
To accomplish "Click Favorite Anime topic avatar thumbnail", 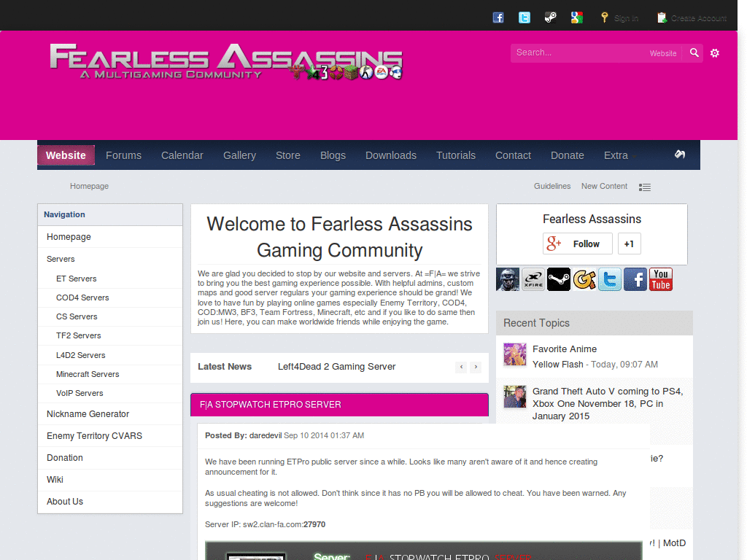I will click(515, 354).
